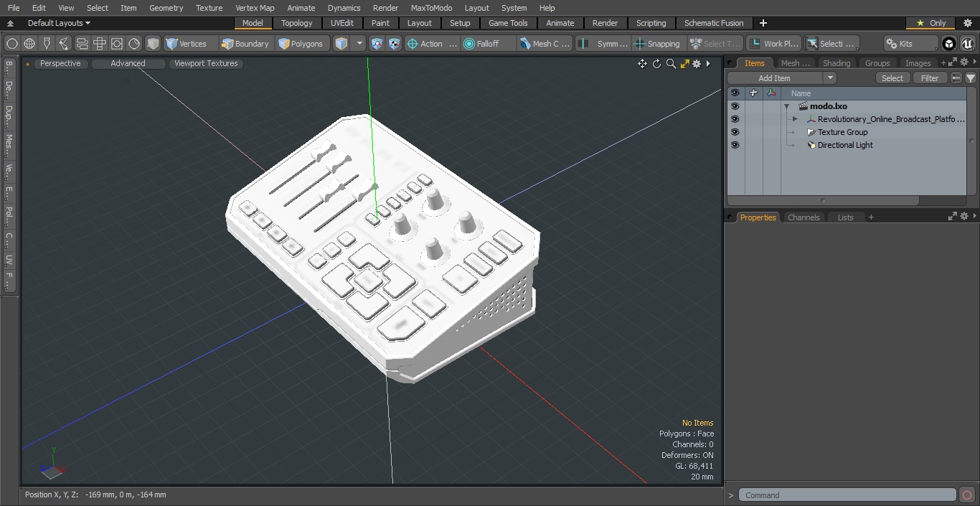Toggle visibility of Texture Group
This screenshot has width=980, height=506.
coord(735,132)
